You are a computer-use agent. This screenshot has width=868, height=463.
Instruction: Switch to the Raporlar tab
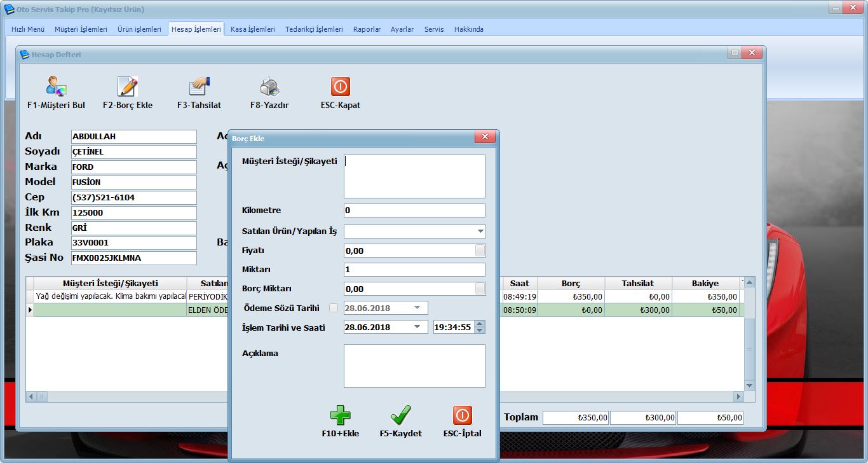pos(367,29)
